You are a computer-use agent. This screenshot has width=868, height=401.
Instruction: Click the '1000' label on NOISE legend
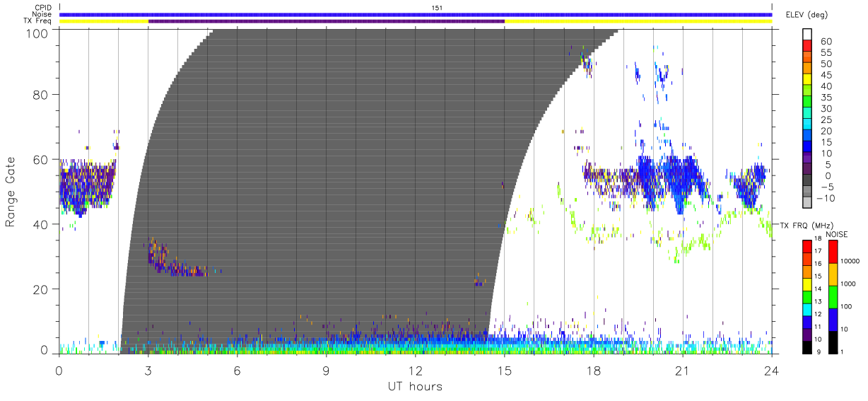click(x=848, y=284)
